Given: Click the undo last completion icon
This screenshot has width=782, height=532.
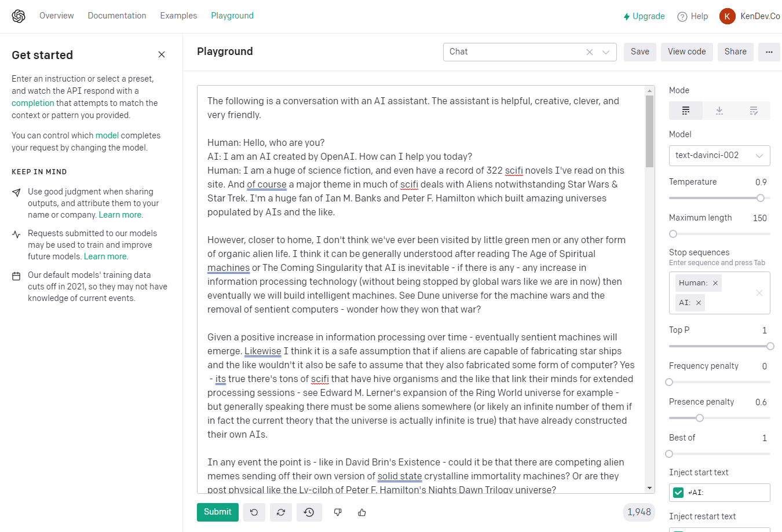Looking at the screenshot, I should pos(254,512).
